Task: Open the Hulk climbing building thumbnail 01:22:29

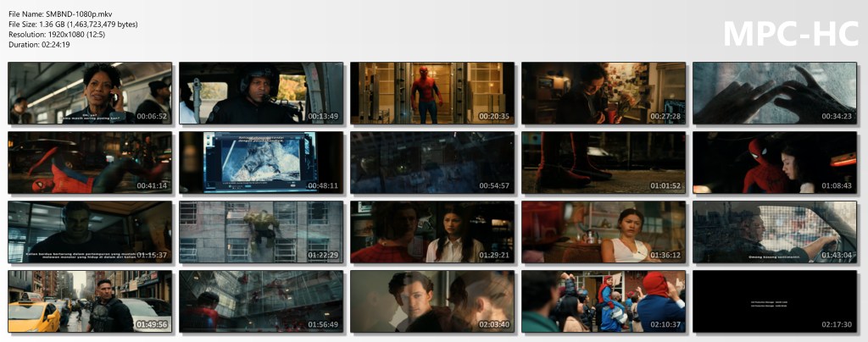Action: click(x=261, y=232)
